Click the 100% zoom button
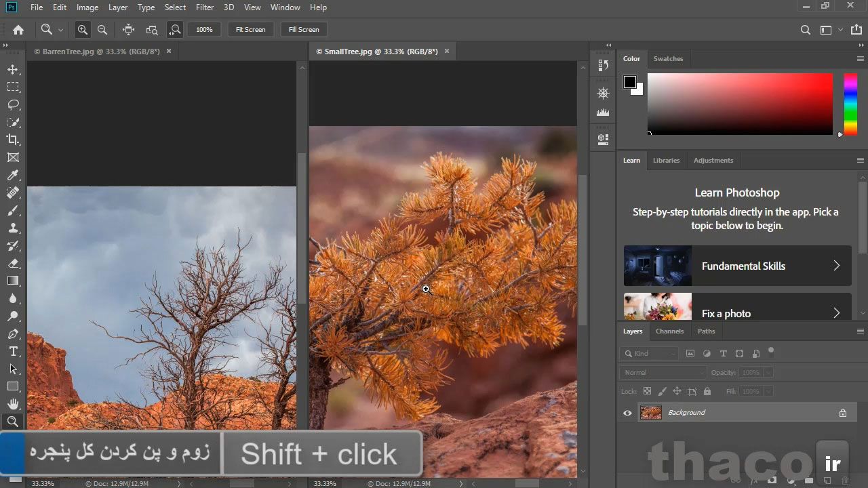 pos(204,29)
